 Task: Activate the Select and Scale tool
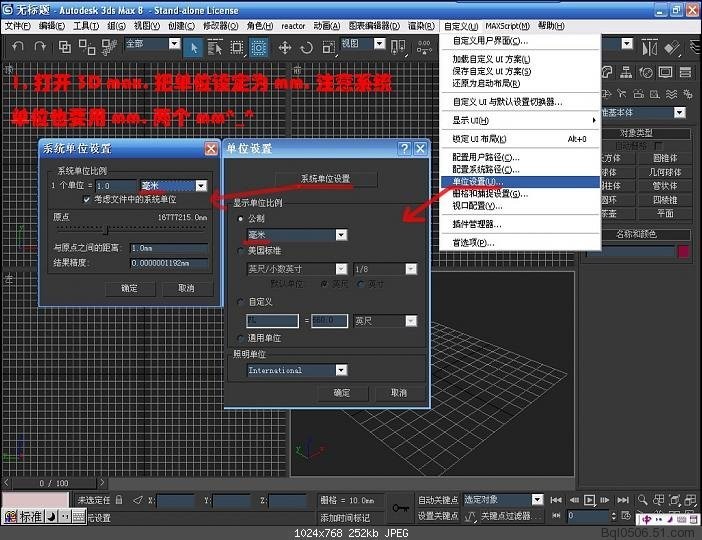click(x=329, y=47)
